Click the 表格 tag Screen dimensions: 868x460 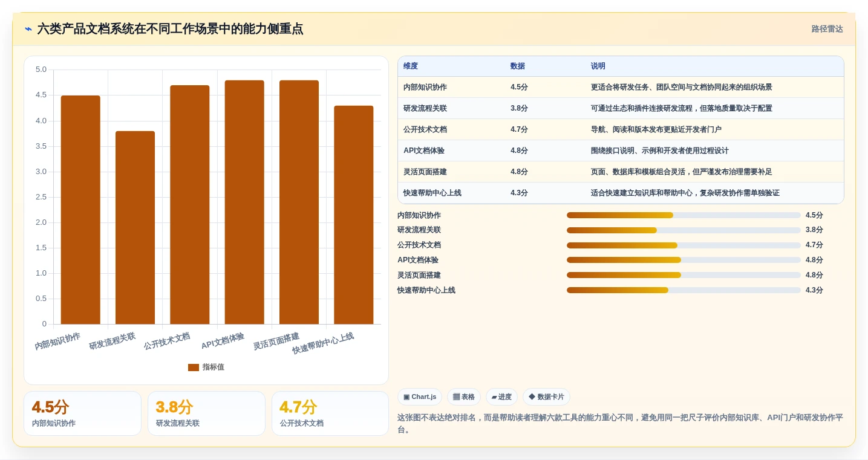pos(464,397)
